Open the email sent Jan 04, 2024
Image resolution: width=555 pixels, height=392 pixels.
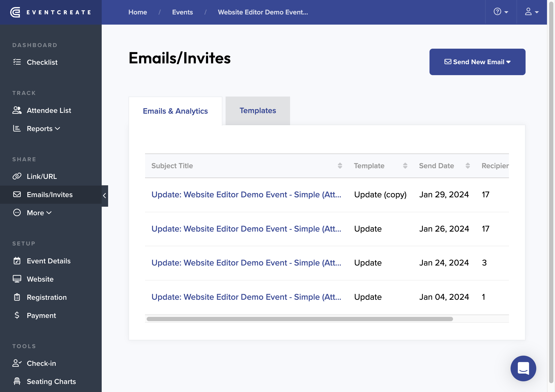pos(246,297)
